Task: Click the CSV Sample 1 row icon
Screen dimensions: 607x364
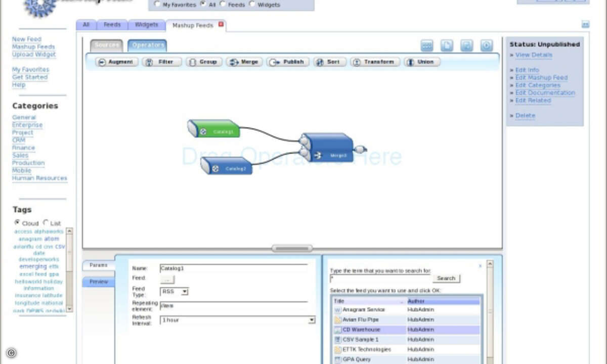Action: pos(337,339)
